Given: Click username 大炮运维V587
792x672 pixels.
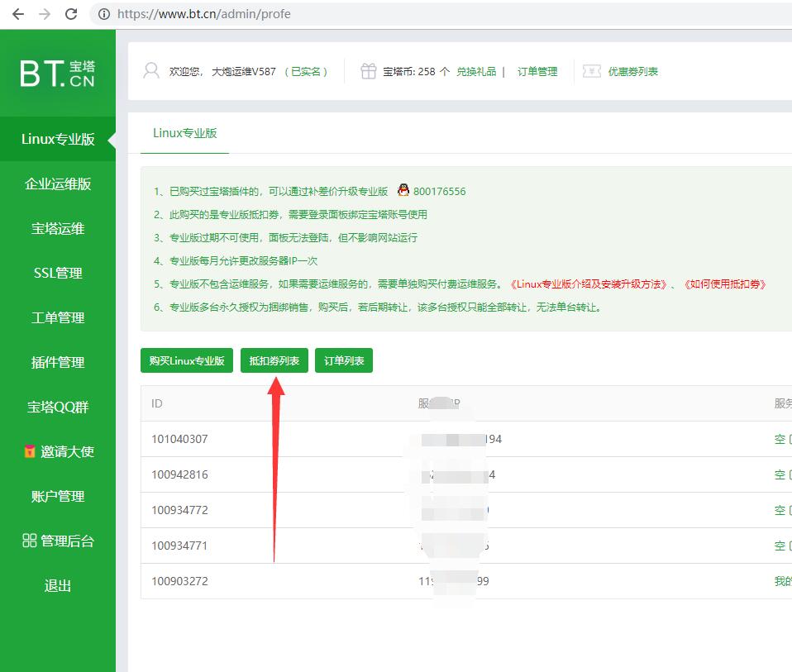Looking at the screenshot, I should coord(243,72).
